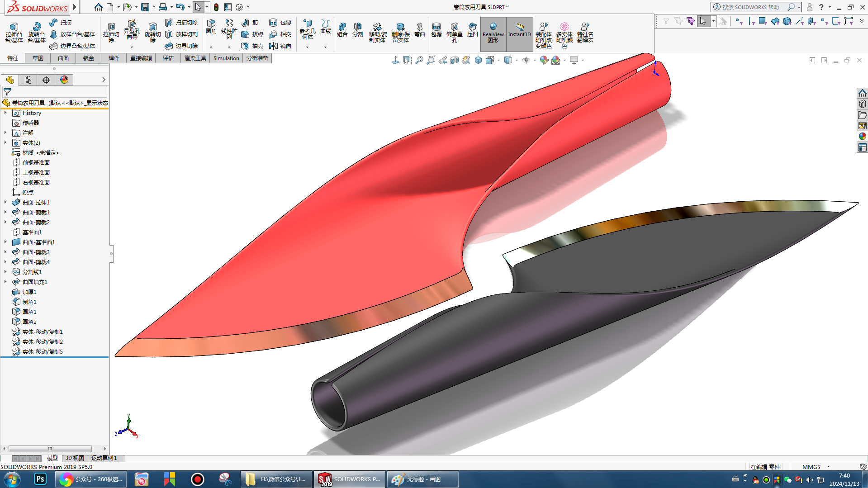Open Edit Appearance color wheel in view toolbar
Image resolution: width=868 pixels, height=488 pixels.
pyautogui.click(x=544, y=60)
